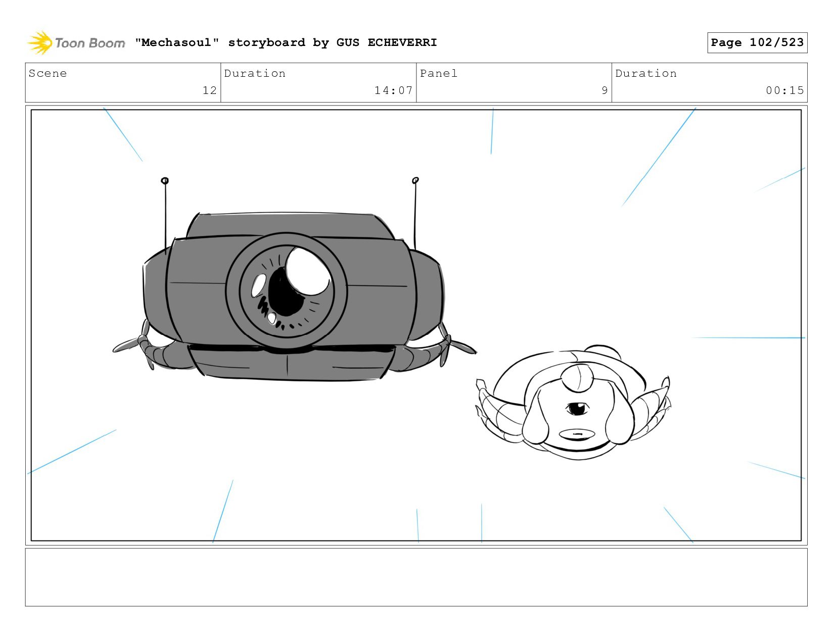Click the panel duration value 00:15

coord(784,90)
